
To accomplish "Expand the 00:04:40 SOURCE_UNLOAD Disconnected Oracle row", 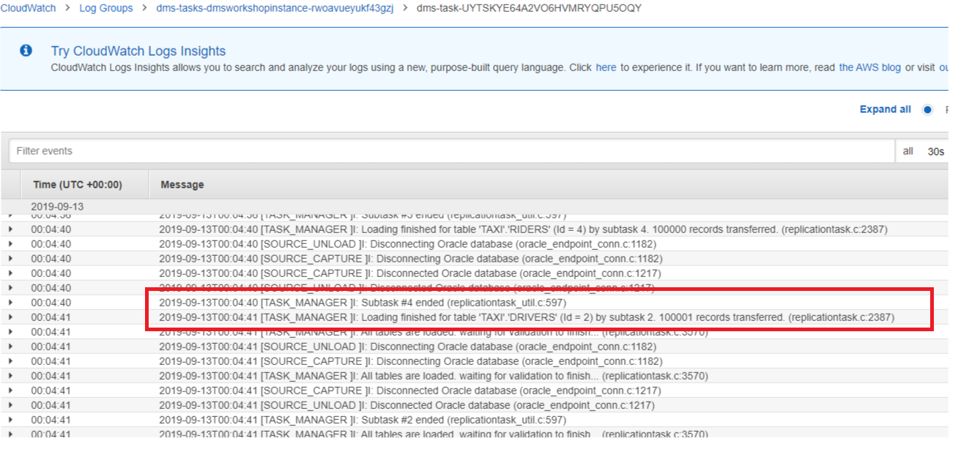I will click(x=10, y=288).
